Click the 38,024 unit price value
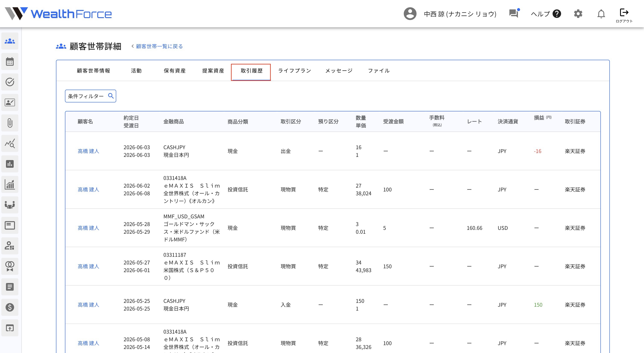 tap(363, 194)
